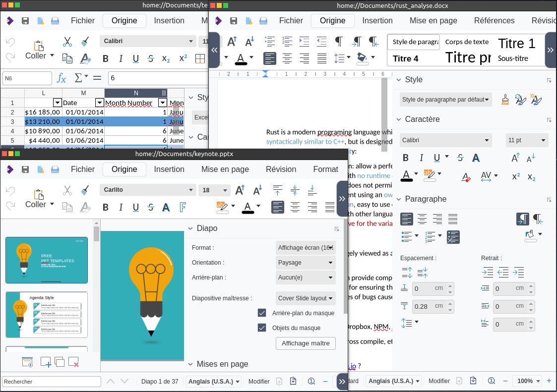Click the Undo arrow in keynote.pptx toolbar
This screenshot has height=392, width=557.
tap(10, 191)
